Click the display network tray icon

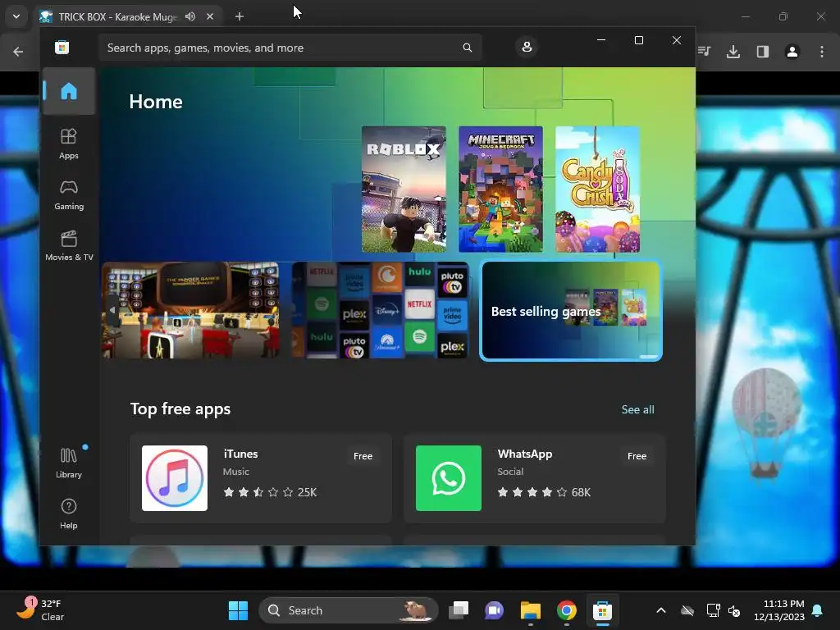click(x=713, y=610)
